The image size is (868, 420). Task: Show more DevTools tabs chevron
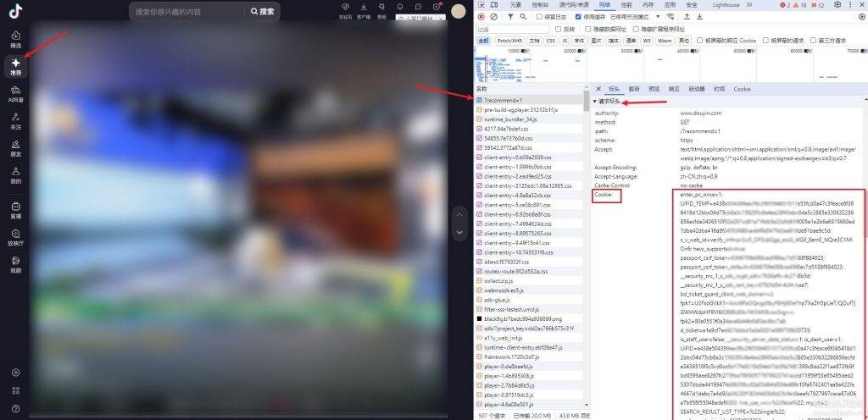tap(749, 5)
